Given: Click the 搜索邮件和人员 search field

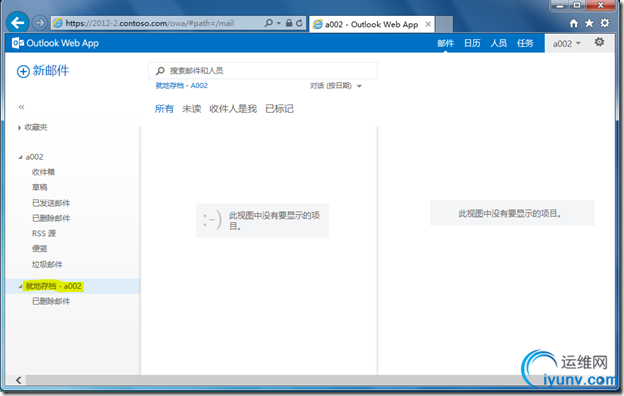Looking at the screenshot, I should click(263, 71).
